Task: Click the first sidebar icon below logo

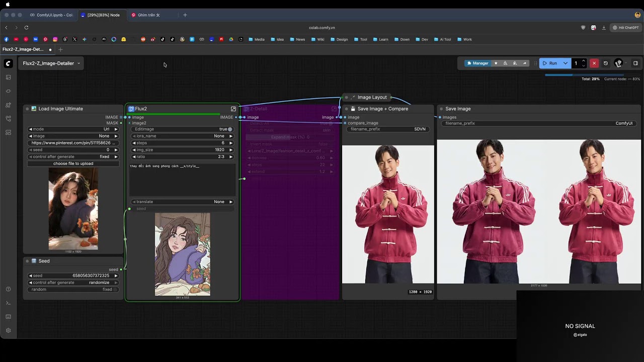Action: click(x=8, y=77)
